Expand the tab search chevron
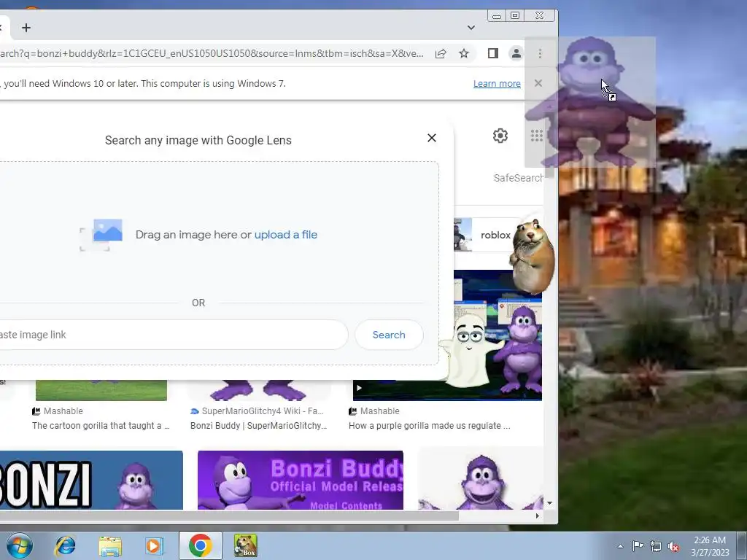Image resolution: width=747 pixels, height=560 pixels. (x=471, y=28)
